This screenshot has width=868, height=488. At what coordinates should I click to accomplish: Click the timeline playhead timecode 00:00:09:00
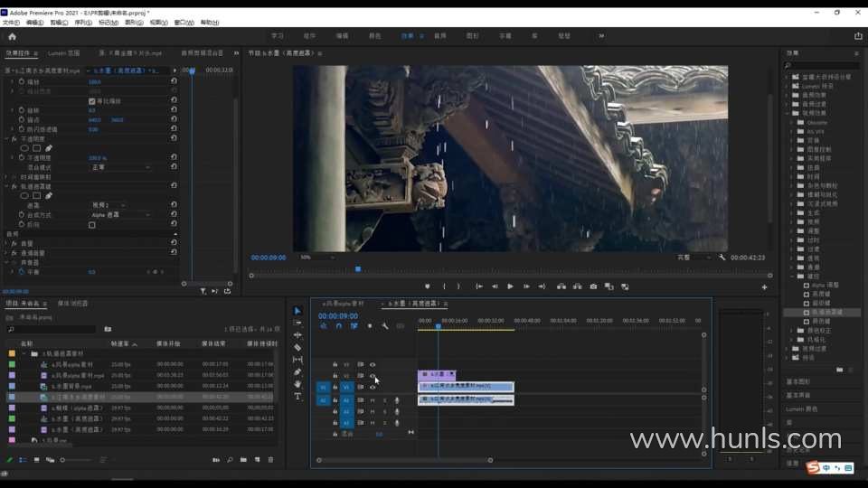pyautogui.click(x=339, y=316)
